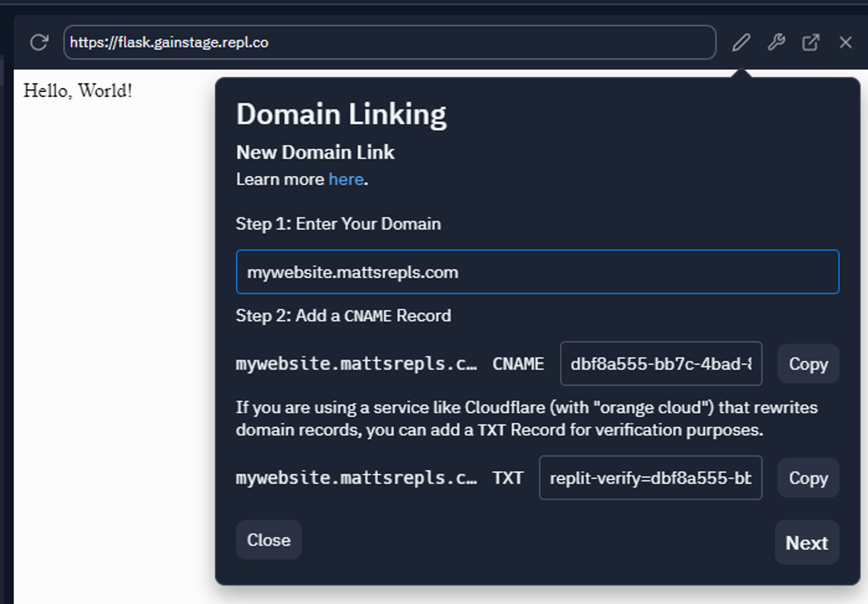Click the pencil edit domain icon
This screenshot has width=868, height=604.
point(741,42)
